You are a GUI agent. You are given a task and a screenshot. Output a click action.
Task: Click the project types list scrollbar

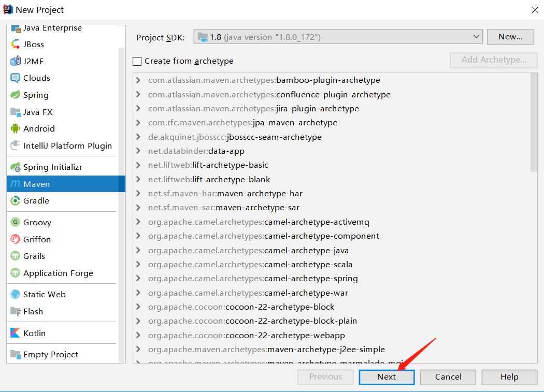122,205
